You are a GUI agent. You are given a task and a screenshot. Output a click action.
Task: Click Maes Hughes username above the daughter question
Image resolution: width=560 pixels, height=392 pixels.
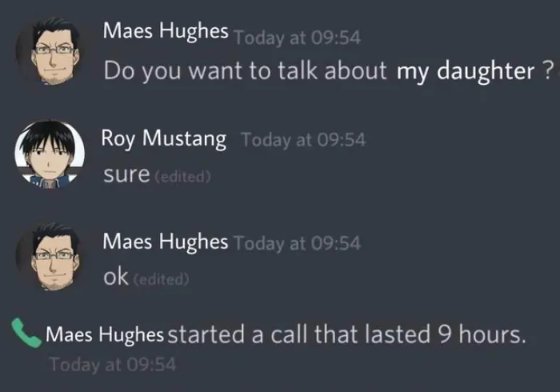pyautogui.click(x=166, y=32)
